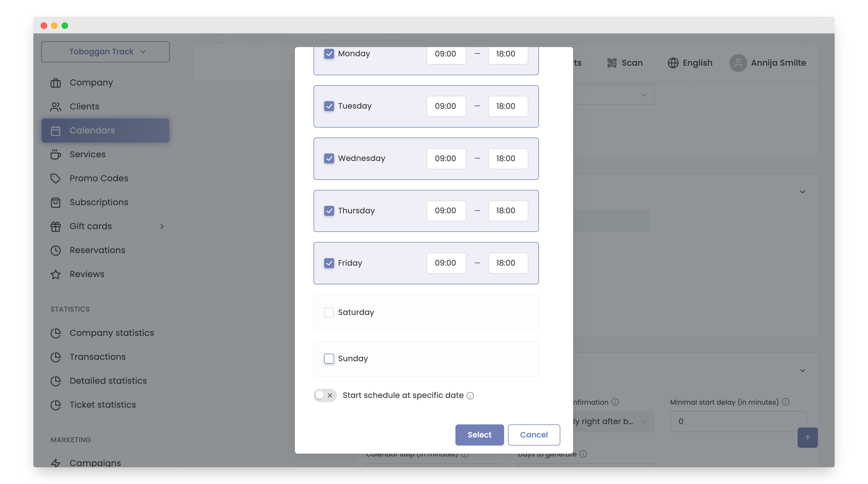The image size is (868, 484).
Task: Expand the Gift cards submenu arrow
Action: click(x=162, y=226)
